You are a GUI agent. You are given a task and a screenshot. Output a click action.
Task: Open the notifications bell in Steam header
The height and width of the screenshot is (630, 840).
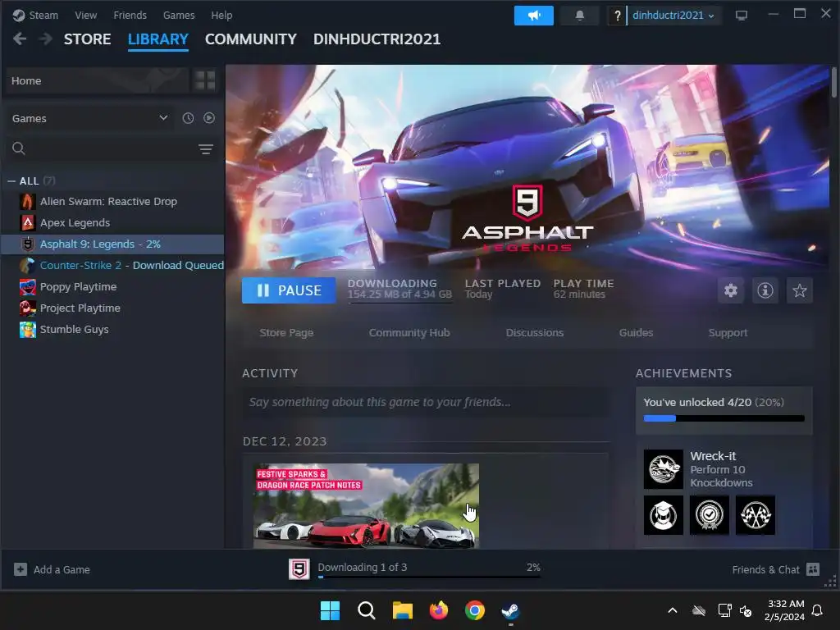coord(580,16)
